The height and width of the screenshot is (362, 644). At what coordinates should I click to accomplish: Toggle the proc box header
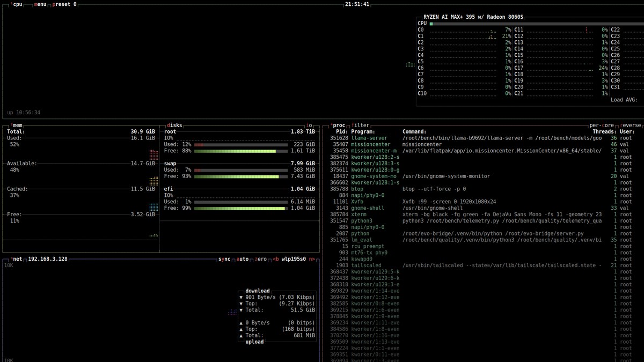pyautogui.click(x=338, y=125)
